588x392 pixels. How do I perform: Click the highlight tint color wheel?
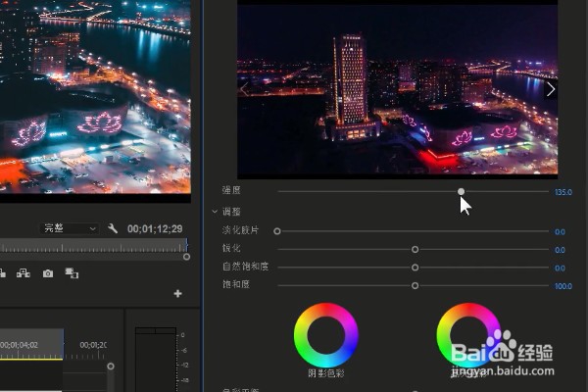468,335
